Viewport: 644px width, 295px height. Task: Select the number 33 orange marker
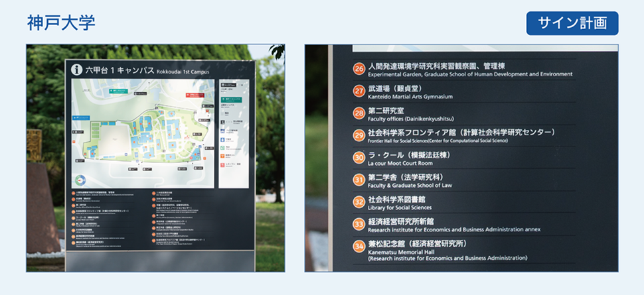(359, 224)
